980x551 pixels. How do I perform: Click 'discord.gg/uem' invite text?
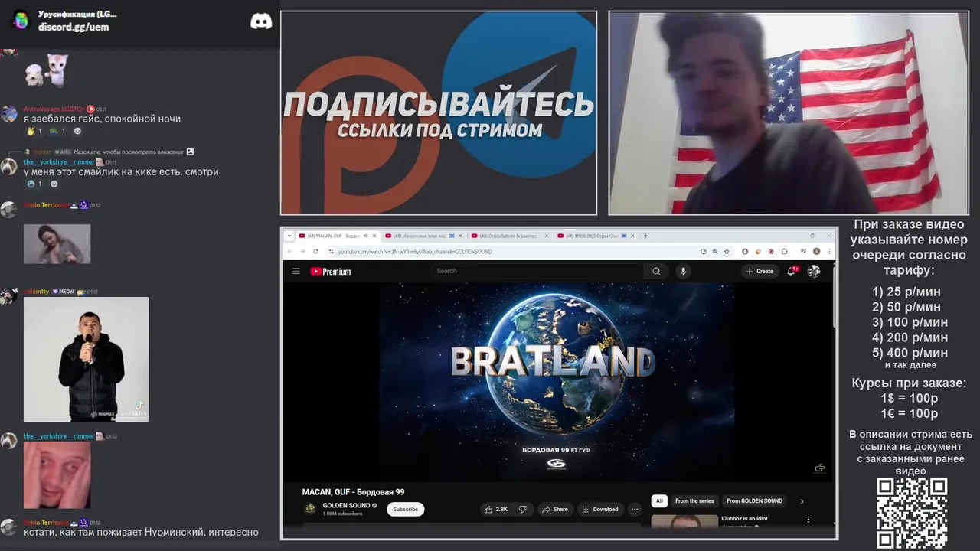pos(73,27)
